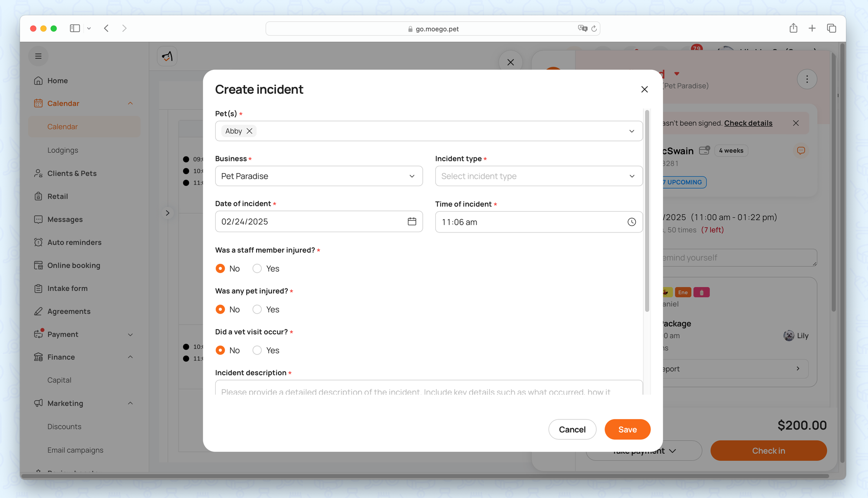The image size is (868, 498).
Task: Click the Safari share icon
Action: tap(793, 28)
